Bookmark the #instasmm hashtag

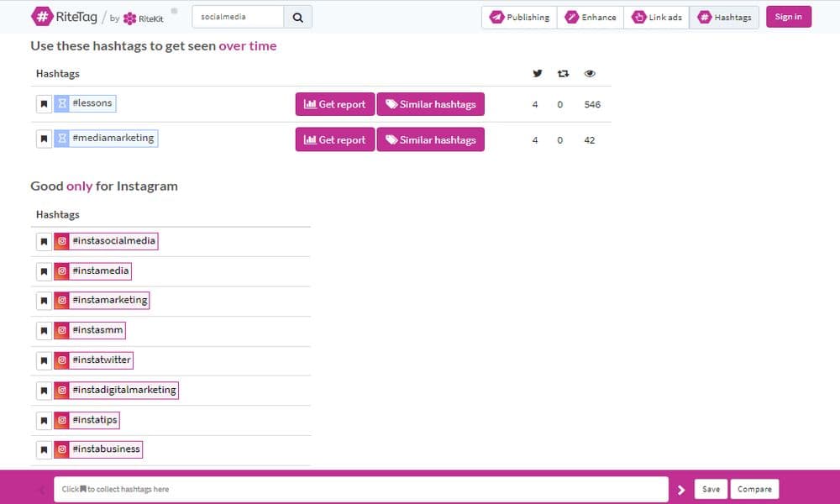(44, 330)
